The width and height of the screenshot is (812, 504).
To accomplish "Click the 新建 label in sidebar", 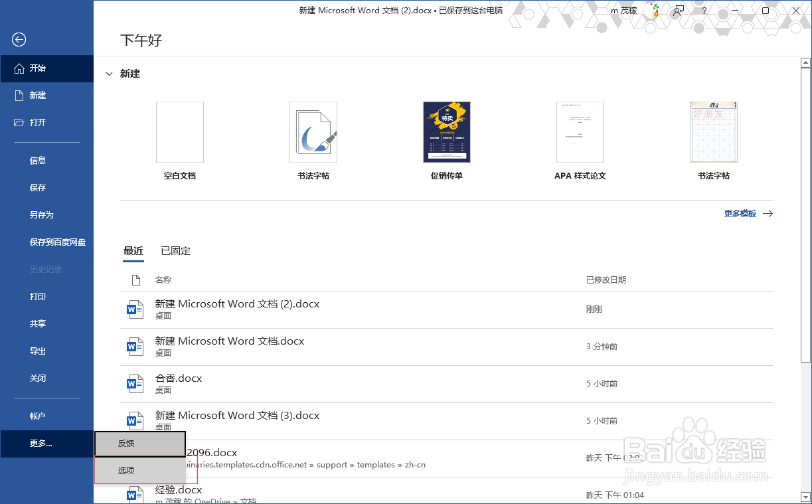I will click(38, 96).
